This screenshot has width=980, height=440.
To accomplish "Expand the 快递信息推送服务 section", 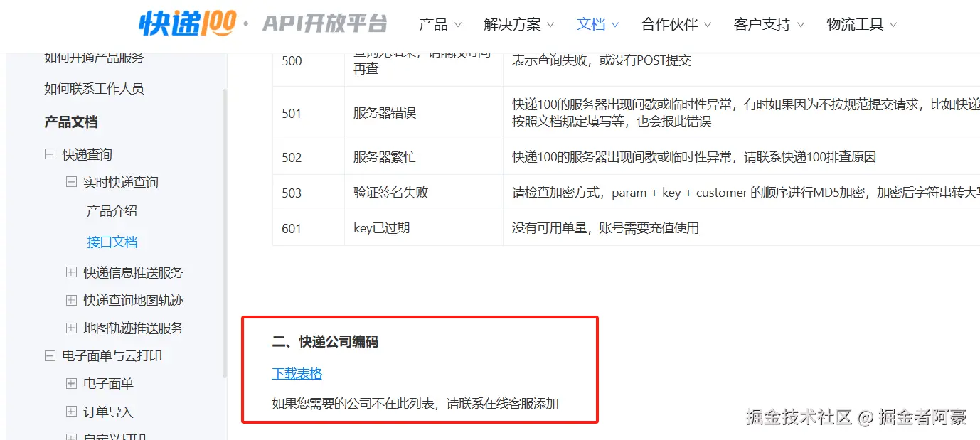I will pyautogui.click(x=71, y=272).
